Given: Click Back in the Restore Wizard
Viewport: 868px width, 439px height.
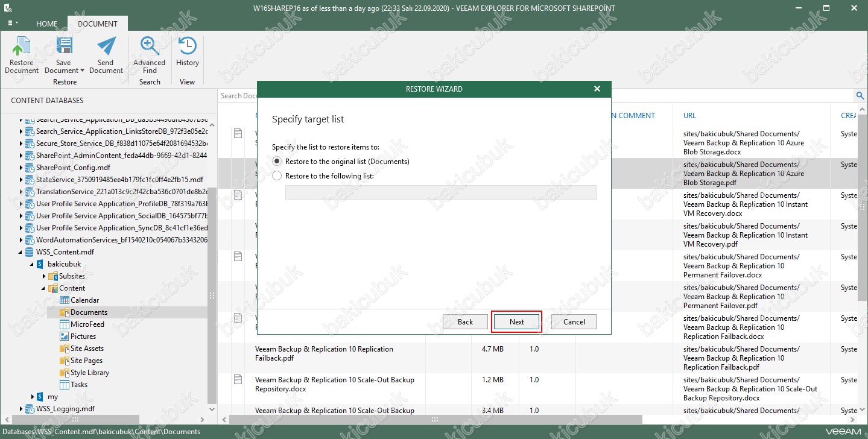Looking at the screenshot, I should 465,322.
